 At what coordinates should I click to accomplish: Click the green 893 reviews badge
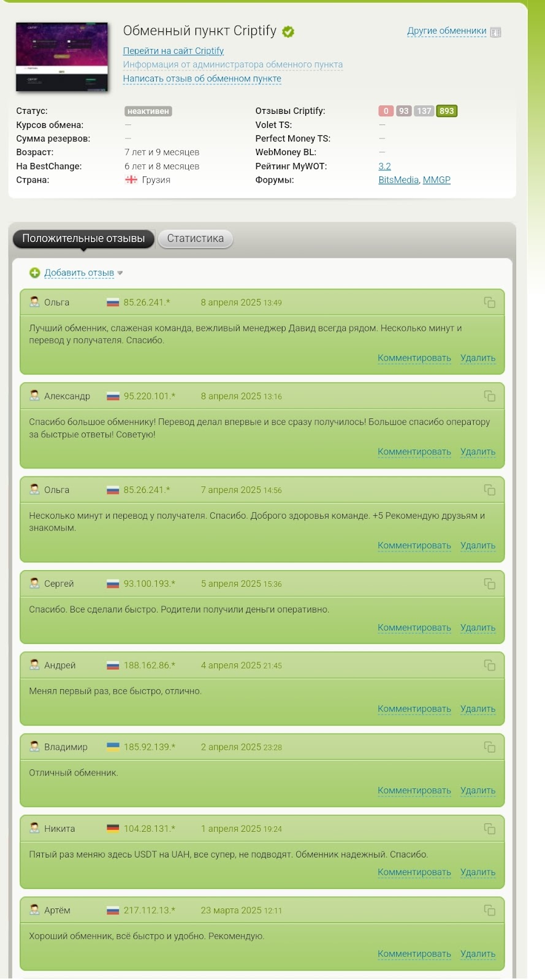pos(447,111)
